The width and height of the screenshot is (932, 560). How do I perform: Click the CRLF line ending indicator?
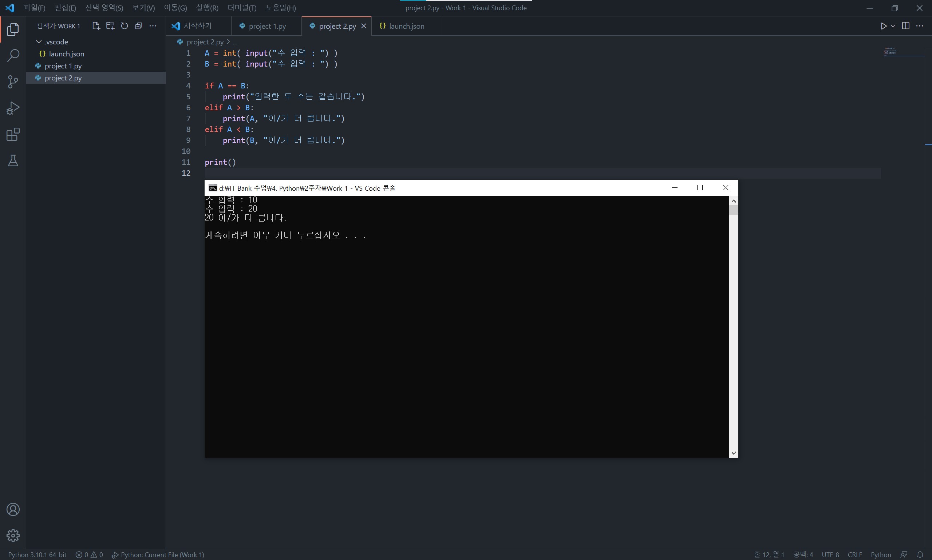pyautogui.click(x=854, y=554)
